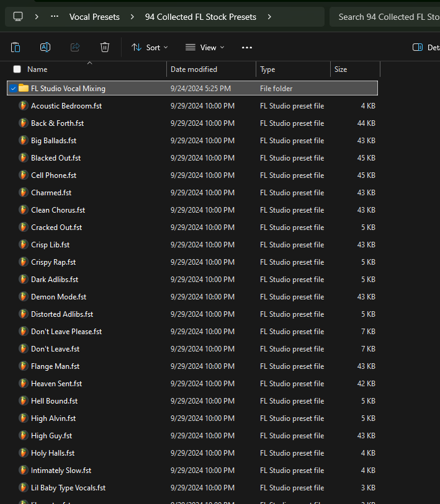Viewport: 440px width, 504px height.
Task: Navigate to Vocal Presets breadcrumb
Action: (94, 17)
